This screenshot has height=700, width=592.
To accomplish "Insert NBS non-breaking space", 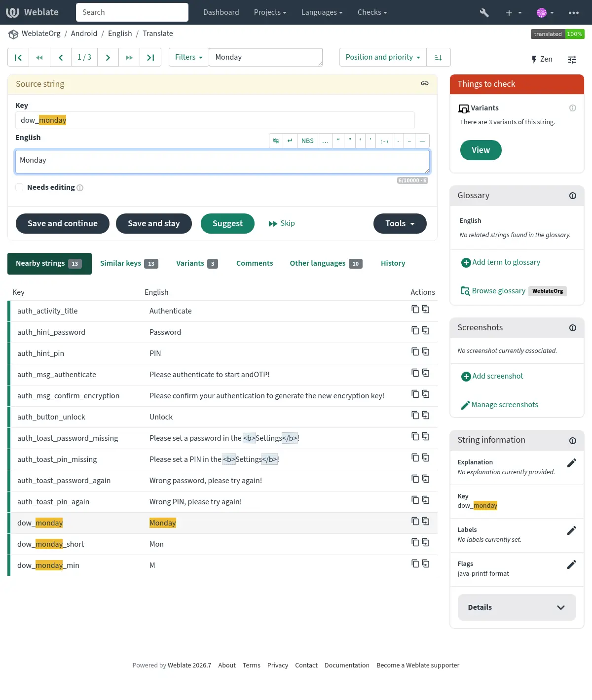I will [x=307, y=140].
